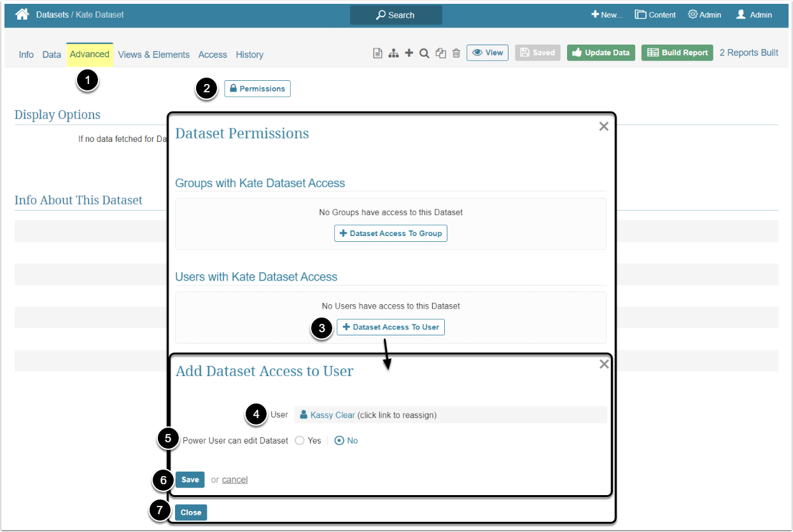Save the user dataset access
Screen dimensions: 793x532
click(190, 480)
